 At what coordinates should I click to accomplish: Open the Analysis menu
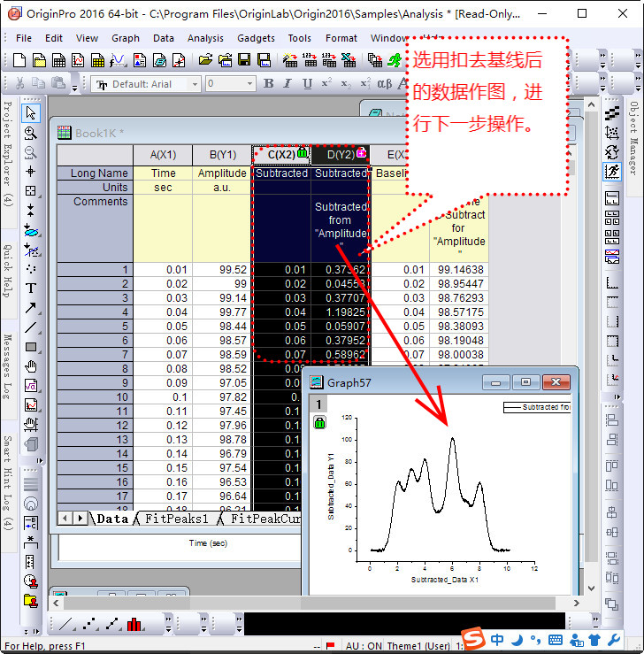205,38
